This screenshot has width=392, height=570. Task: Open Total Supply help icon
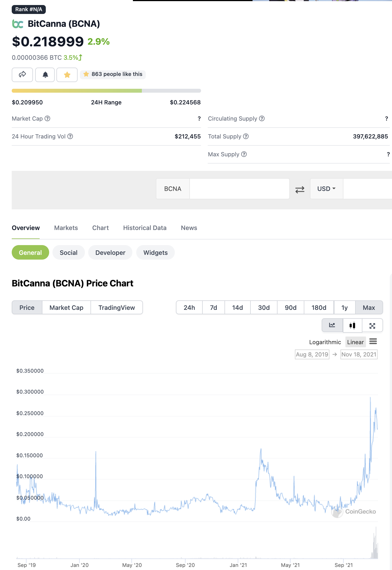tap(246, 136)
